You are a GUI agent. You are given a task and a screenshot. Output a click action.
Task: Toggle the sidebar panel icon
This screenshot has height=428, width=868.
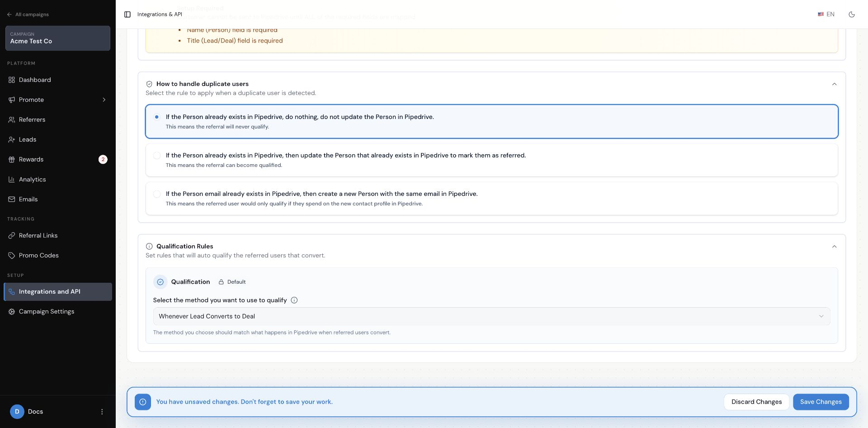(x=127, y=14)
